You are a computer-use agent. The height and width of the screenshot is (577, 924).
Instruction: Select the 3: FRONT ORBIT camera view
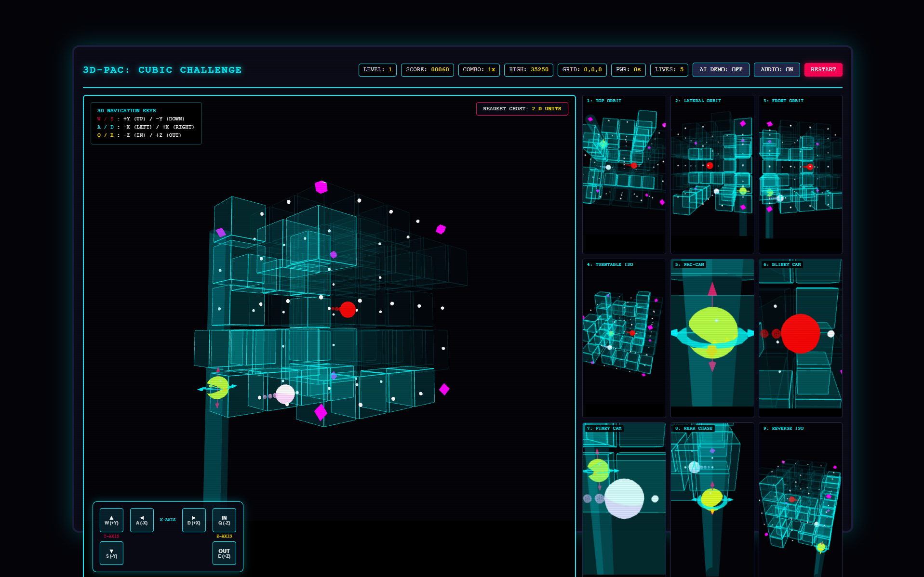click(801, 174)
